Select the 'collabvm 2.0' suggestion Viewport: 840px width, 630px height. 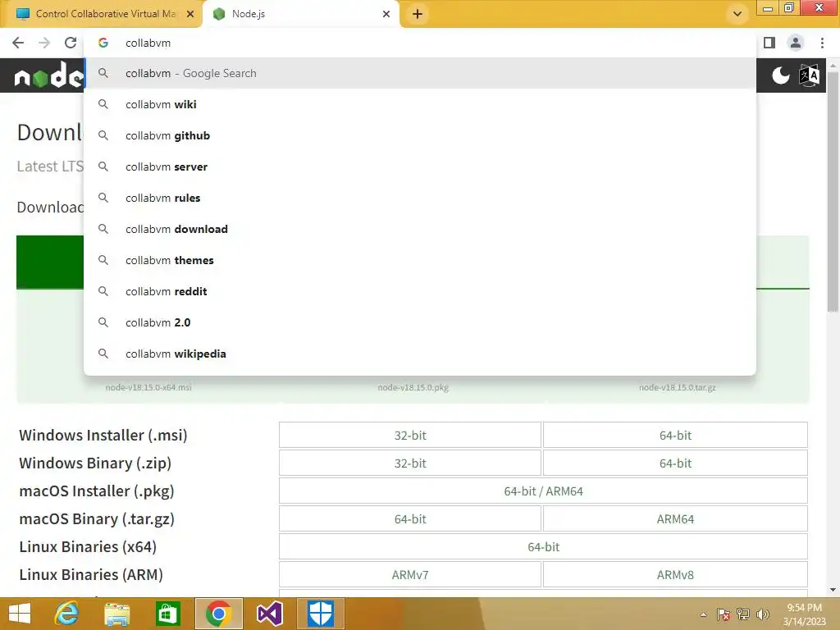420,322
